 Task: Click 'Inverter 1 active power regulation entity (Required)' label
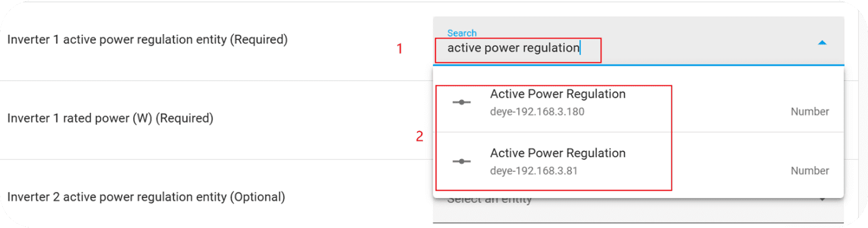[x=147, y=40]
